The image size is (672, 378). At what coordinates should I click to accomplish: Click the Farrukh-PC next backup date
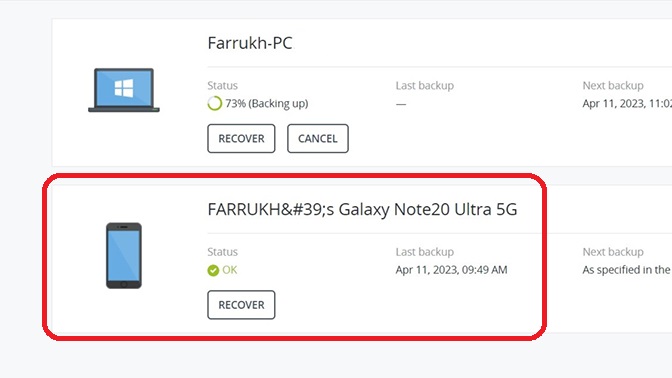[627, 104]
